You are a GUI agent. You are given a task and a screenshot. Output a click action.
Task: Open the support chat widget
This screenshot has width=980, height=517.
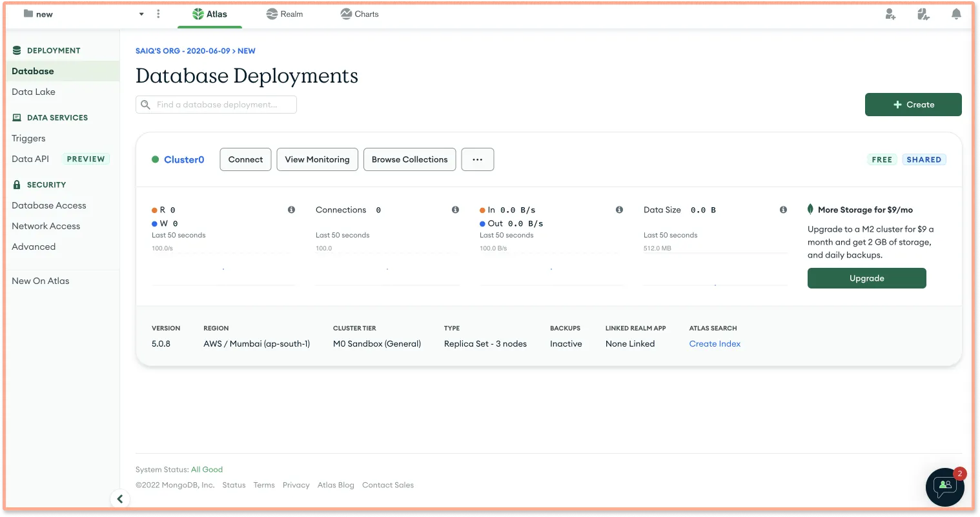pyautogui.click(x=945, y=487)
